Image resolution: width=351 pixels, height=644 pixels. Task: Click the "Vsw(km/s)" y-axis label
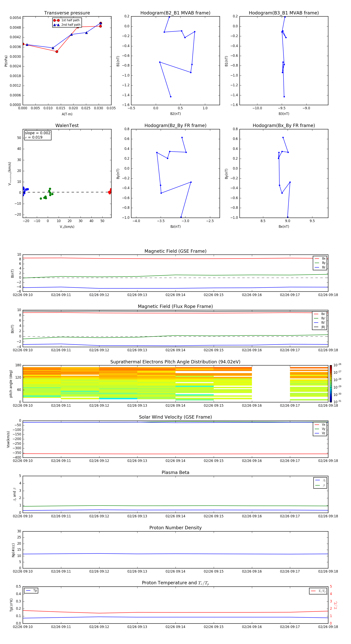(x=8, y=439)
